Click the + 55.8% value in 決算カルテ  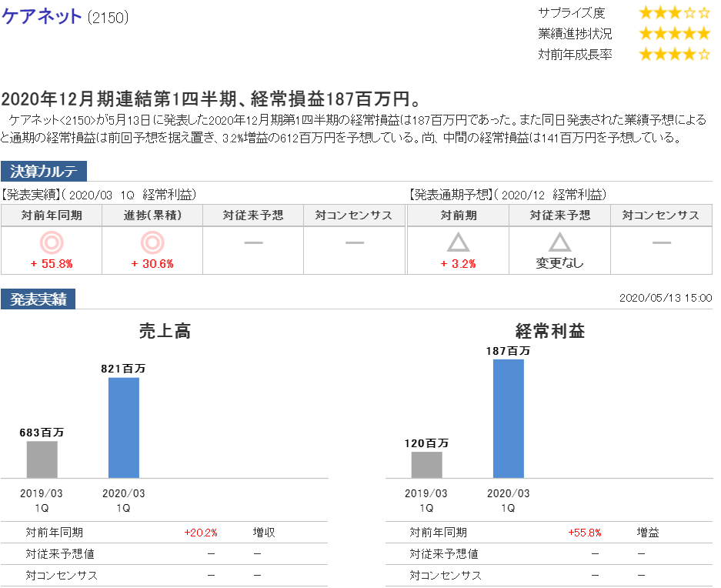tap(52, 264)
